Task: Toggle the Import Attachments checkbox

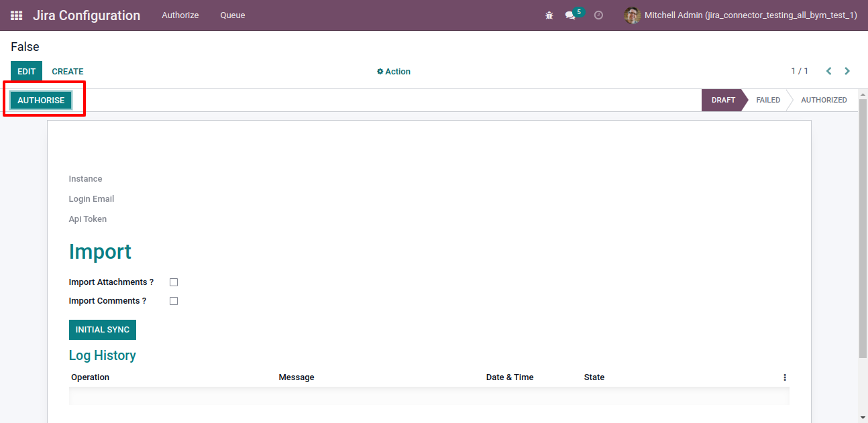Action: (x=174, y=282)
